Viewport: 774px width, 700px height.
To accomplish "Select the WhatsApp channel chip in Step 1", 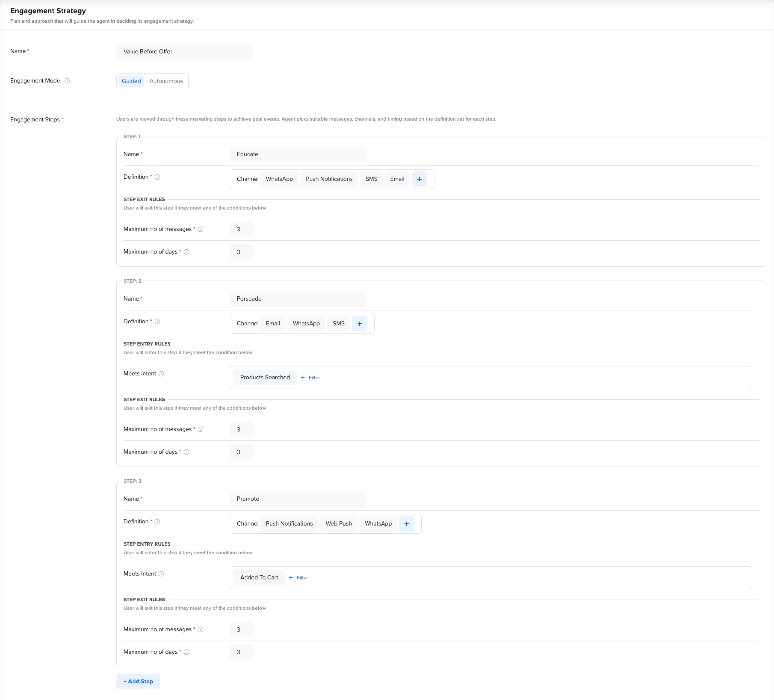I will (279, 179).
